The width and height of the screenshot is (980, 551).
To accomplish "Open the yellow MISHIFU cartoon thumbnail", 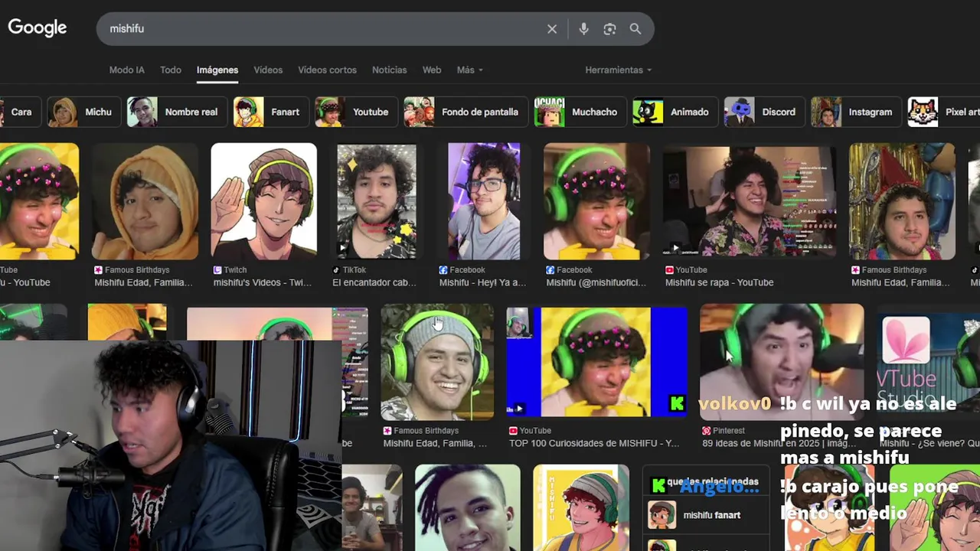I will click(x=581, y=508).
